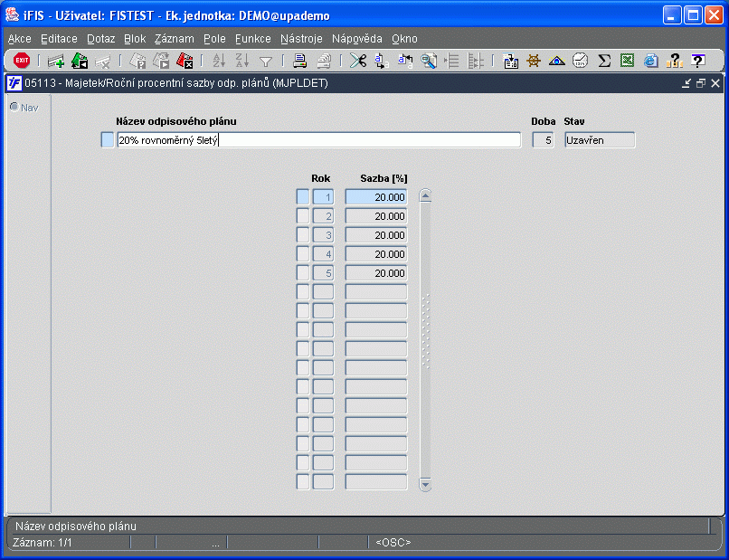Click the Rok field showing 1

coord(323,197)
